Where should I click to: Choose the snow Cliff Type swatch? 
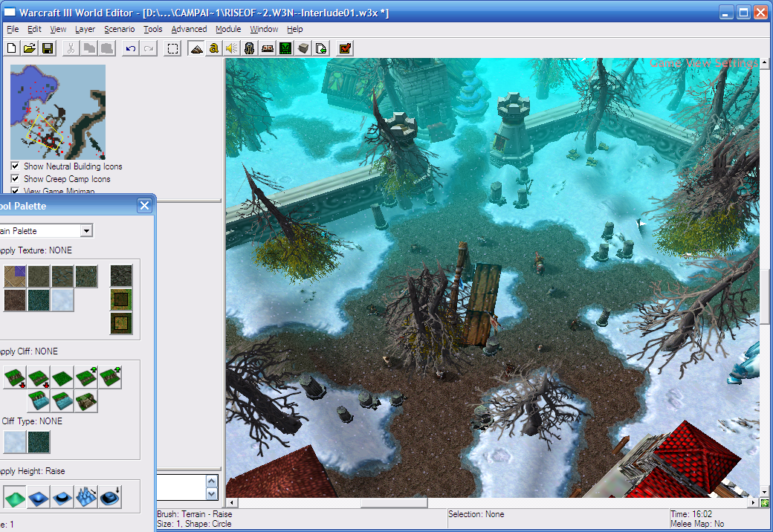click(14, 442)
